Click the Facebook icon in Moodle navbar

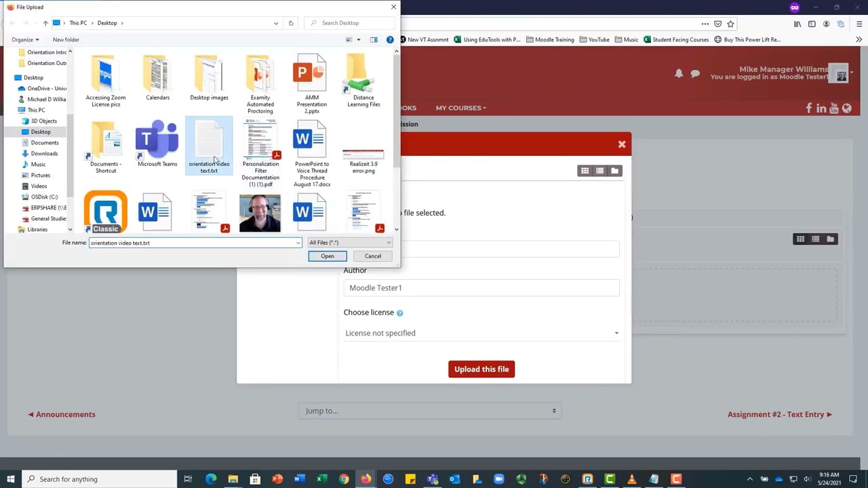pos(809,108)
